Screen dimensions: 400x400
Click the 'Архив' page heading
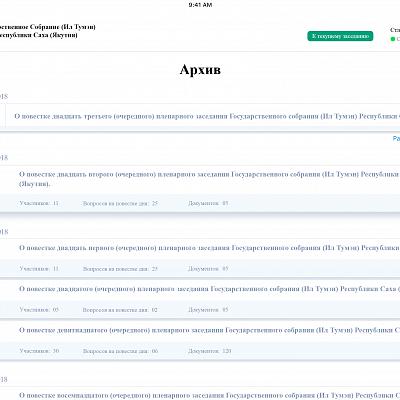coord(200,70)
